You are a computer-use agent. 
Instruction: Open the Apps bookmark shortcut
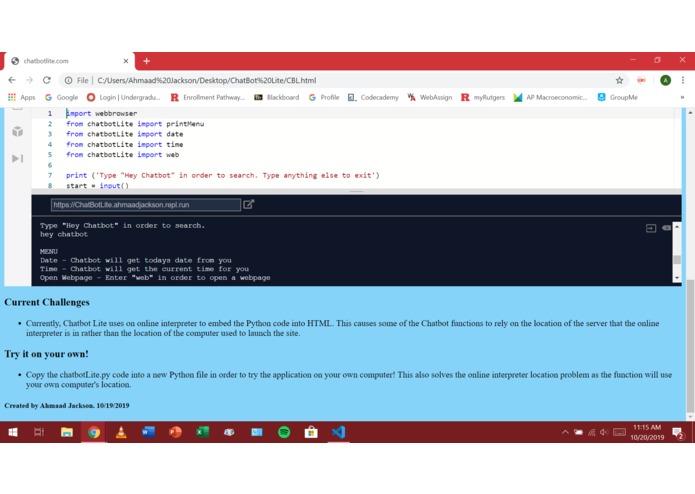[21, 97]
